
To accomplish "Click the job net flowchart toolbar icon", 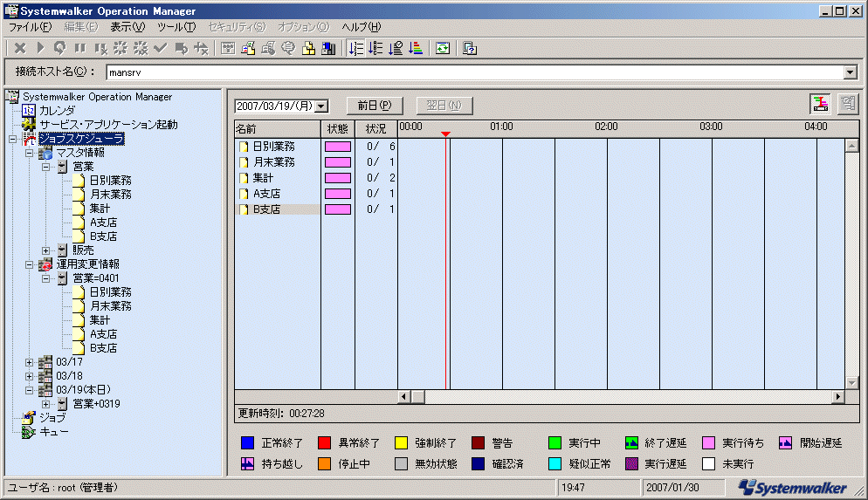I will (x=228, y=49).
